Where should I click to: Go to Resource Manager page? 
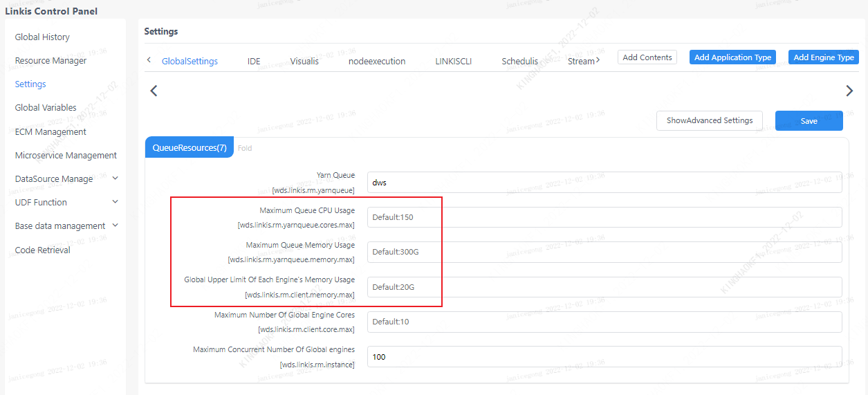coord(50,60)
